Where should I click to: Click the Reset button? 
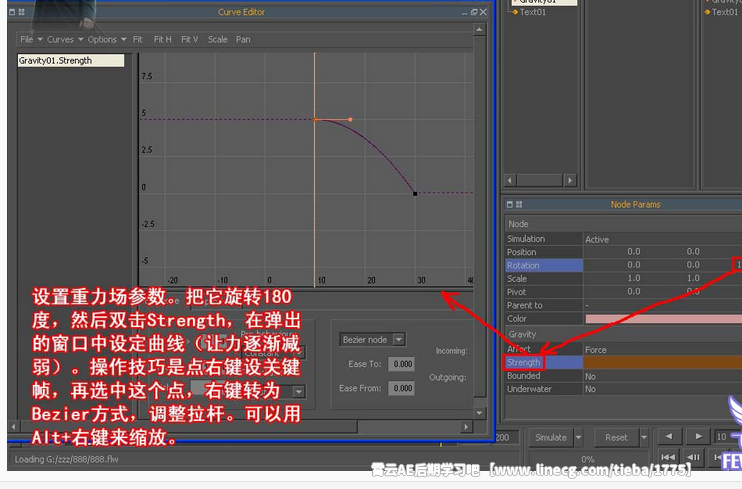[x=616, y=437]
